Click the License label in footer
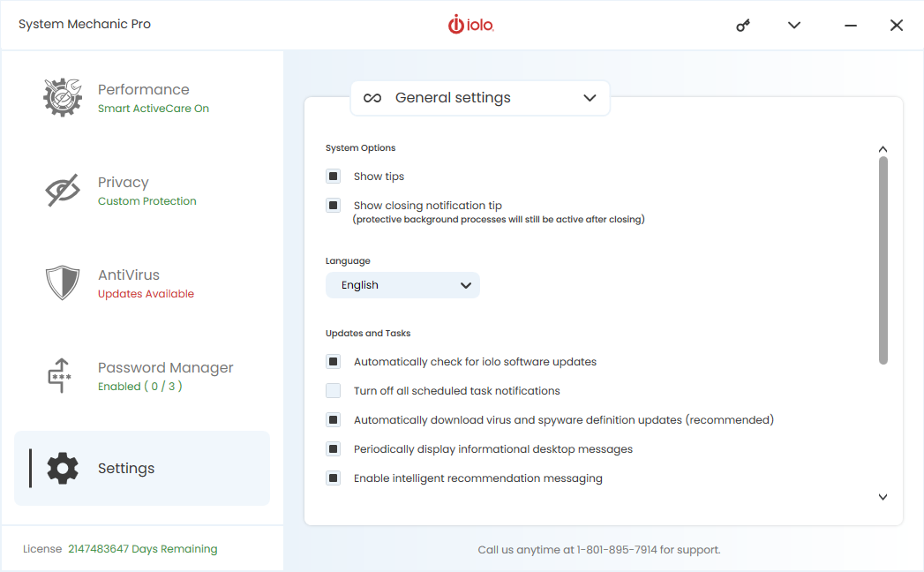Image resolution: width=924 pixels, height=572 pixels. tap(42, 549)
